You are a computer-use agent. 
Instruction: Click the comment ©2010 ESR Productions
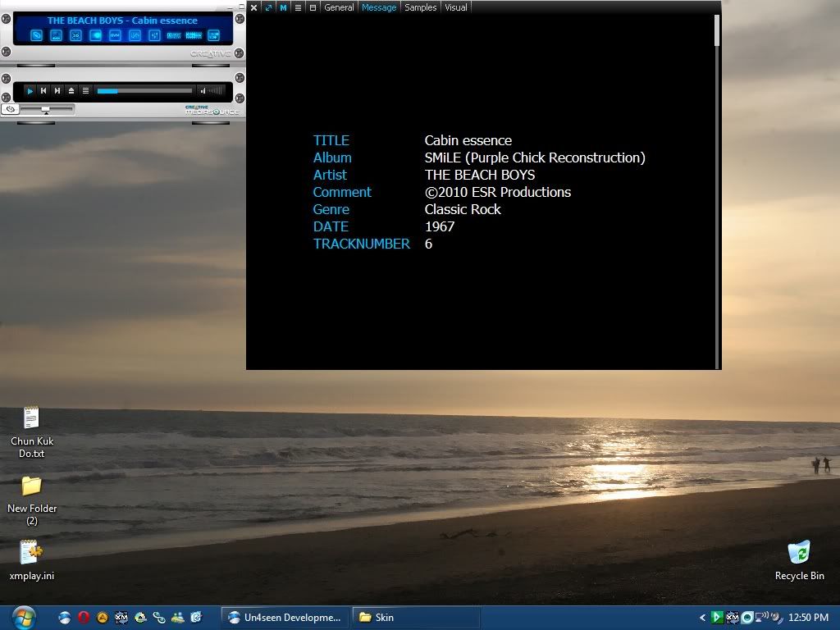coord(498,192)
